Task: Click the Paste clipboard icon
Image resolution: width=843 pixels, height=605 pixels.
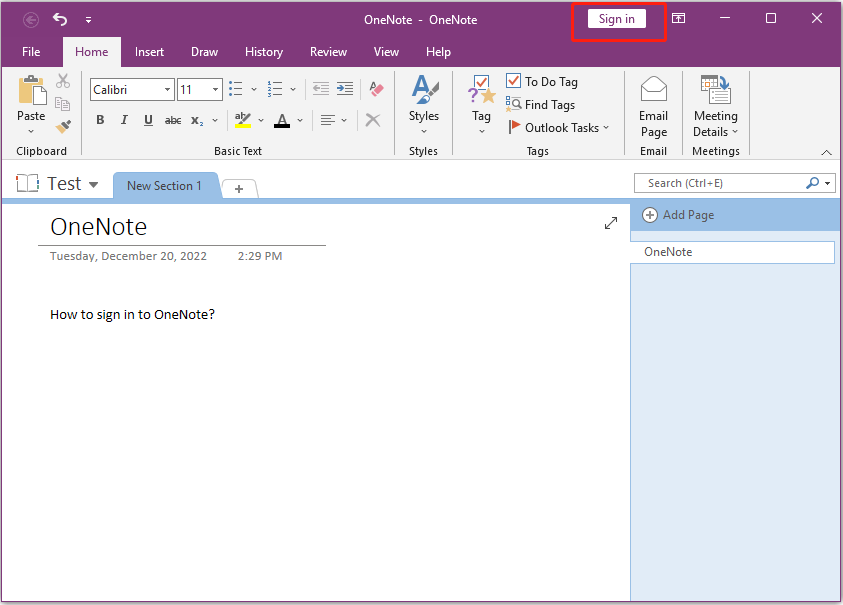Action: pyautogui.click(x=32, y=90)
